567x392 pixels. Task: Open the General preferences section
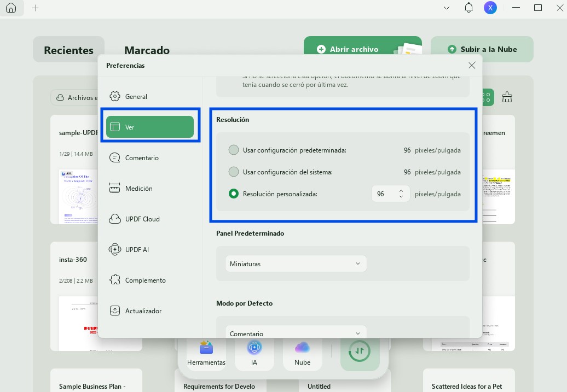point(136,96)
